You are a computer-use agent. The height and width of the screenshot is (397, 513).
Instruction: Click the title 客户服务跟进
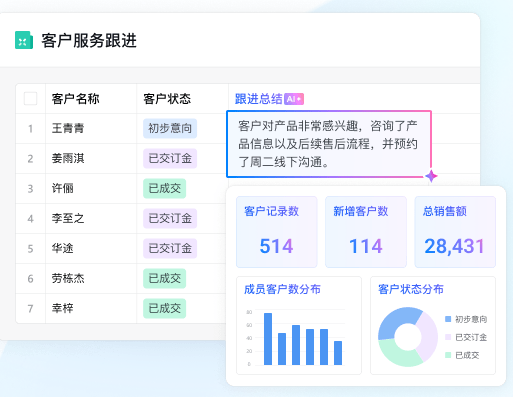pyautogui.click(x=89, y=41)
